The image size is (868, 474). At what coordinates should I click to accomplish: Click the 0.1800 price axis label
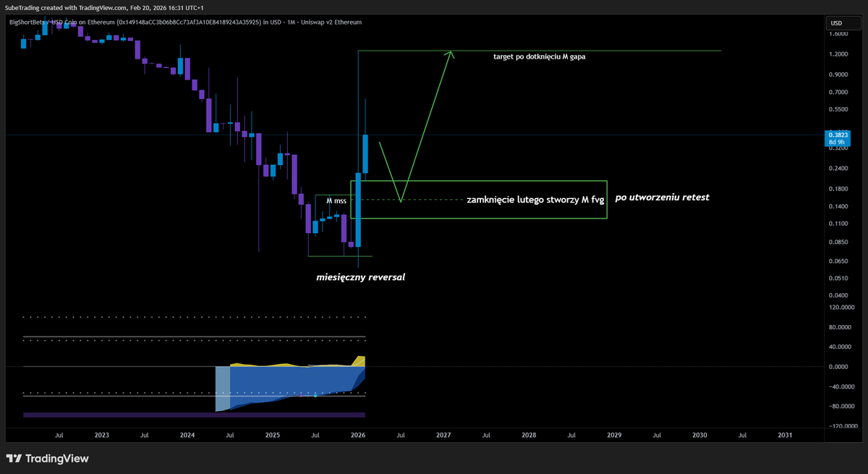(x=838, y=189)
